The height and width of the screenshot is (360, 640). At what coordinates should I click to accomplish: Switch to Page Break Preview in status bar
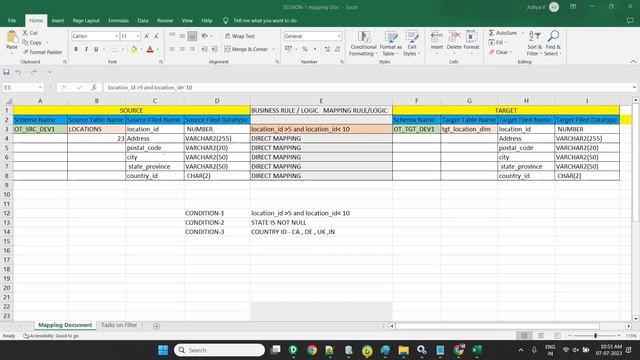tap(557, 336)
